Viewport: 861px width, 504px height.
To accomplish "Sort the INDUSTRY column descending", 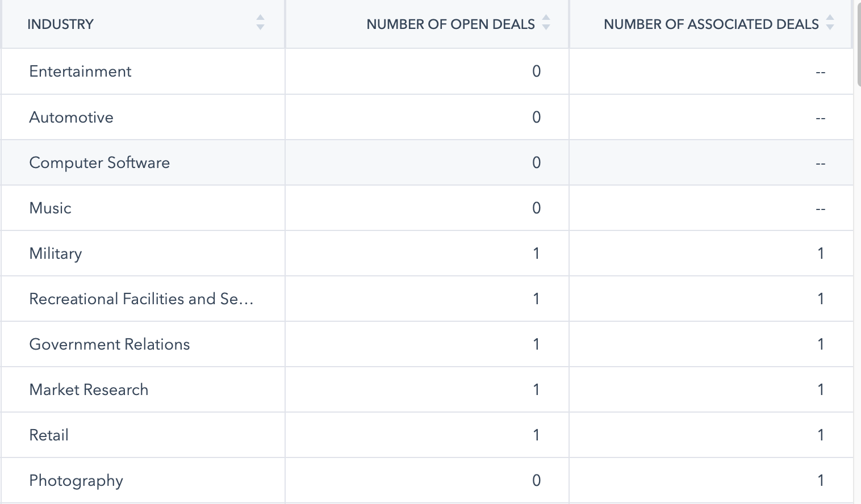I will [260, 27].
